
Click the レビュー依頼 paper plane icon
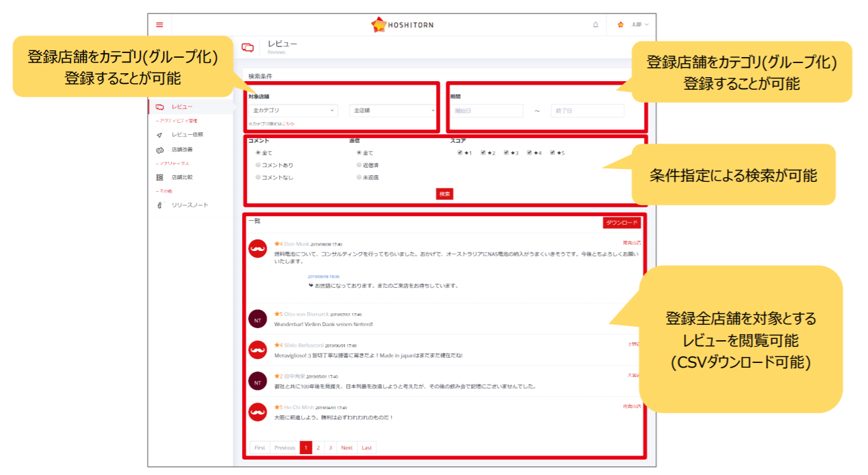coord(160,135)
